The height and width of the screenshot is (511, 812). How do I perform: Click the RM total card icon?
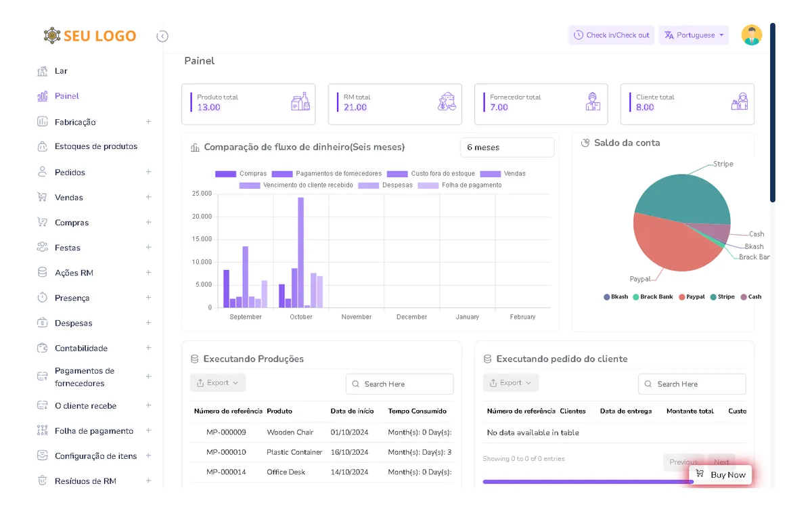[x=447, y=102]
